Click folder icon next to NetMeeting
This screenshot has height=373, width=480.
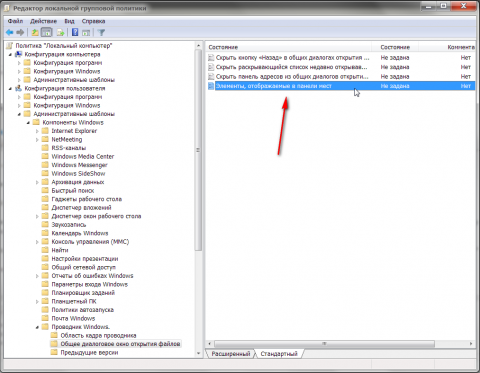pyautogui.click(x=45, y=139)
